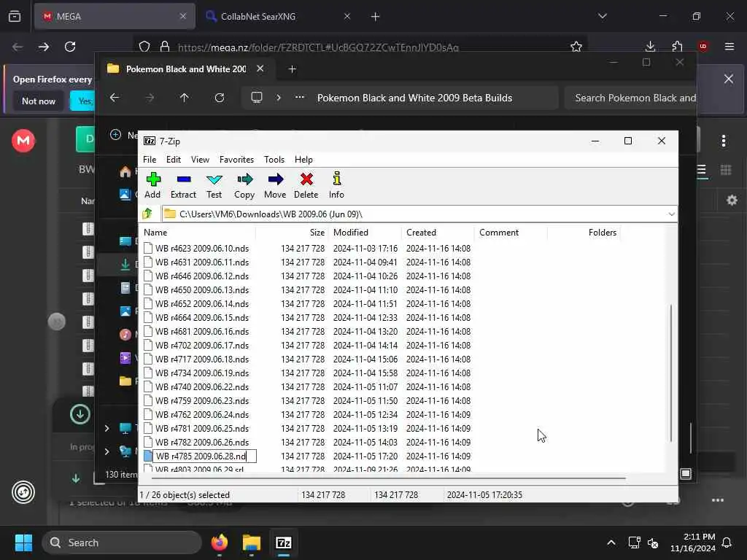Run the Test archive tool
This screenshot has width=747, height=560.
[214, 184]
